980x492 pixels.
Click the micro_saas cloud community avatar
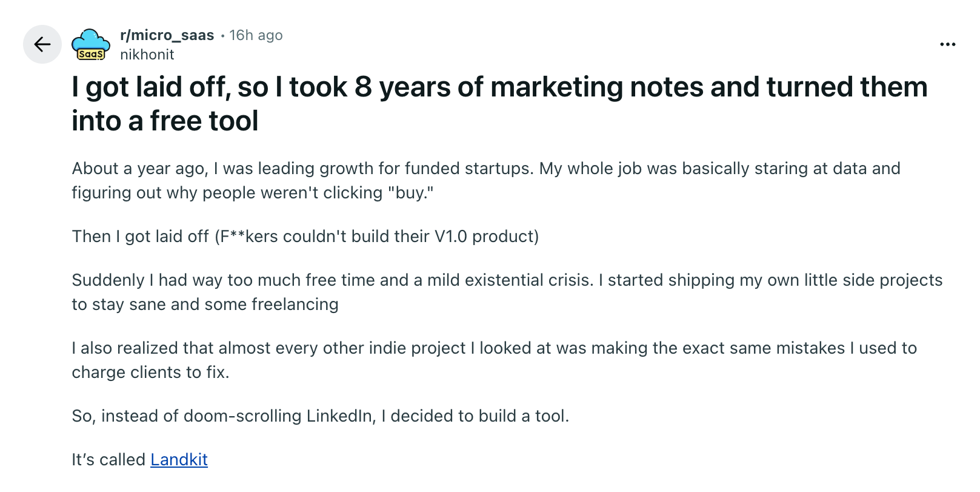[91, 45]
